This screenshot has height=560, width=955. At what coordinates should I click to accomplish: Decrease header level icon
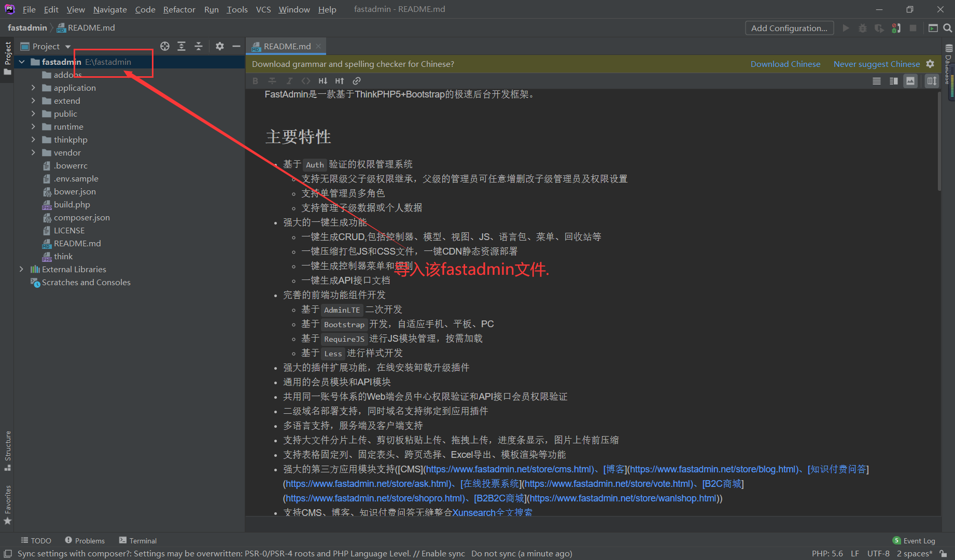(x=323, y=81)
